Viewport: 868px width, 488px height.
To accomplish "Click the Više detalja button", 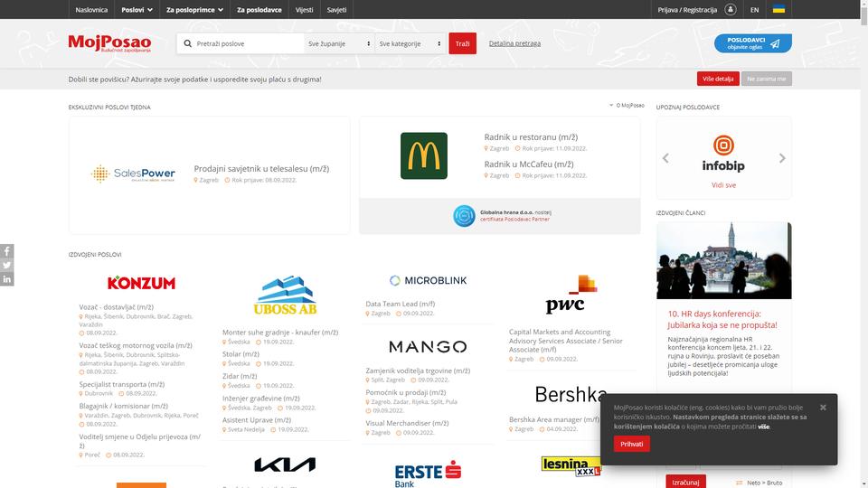I will pos(717,79).
